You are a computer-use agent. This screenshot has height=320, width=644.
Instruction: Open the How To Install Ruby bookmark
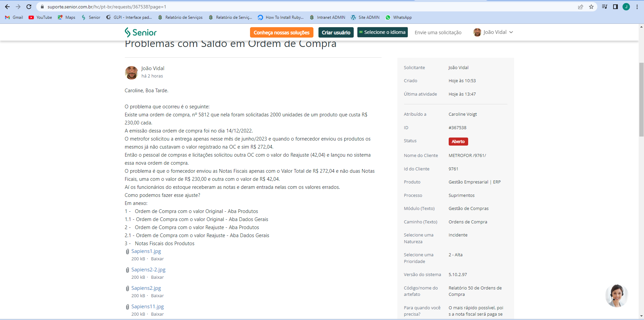point(281,17)
